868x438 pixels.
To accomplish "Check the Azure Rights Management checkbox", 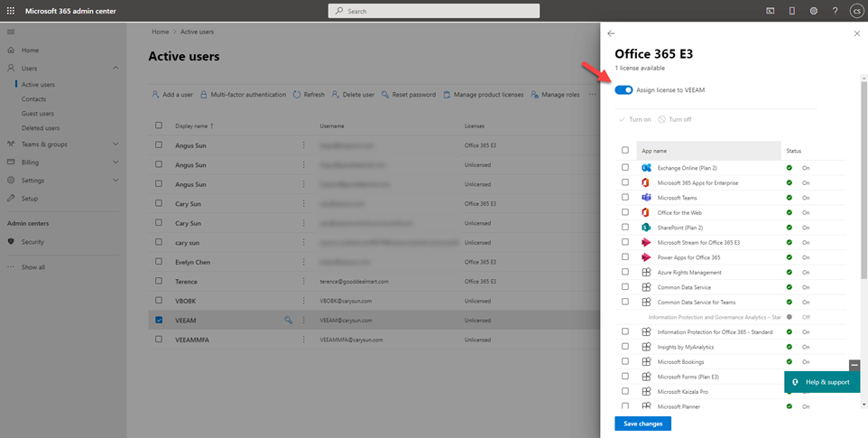I will click(x=625, y=272).
